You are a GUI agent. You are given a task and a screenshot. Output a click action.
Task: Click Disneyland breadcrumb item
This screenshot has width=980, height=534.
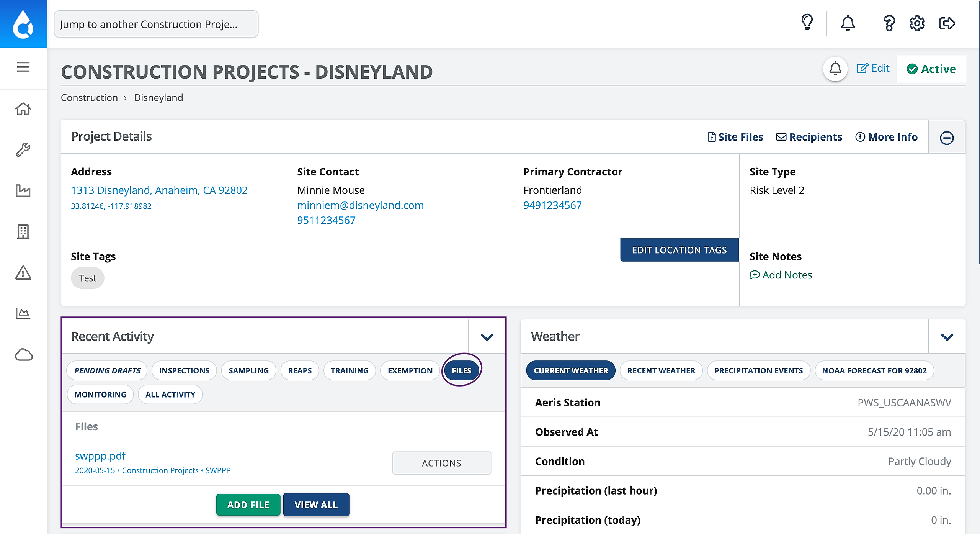tap(158, 98)
